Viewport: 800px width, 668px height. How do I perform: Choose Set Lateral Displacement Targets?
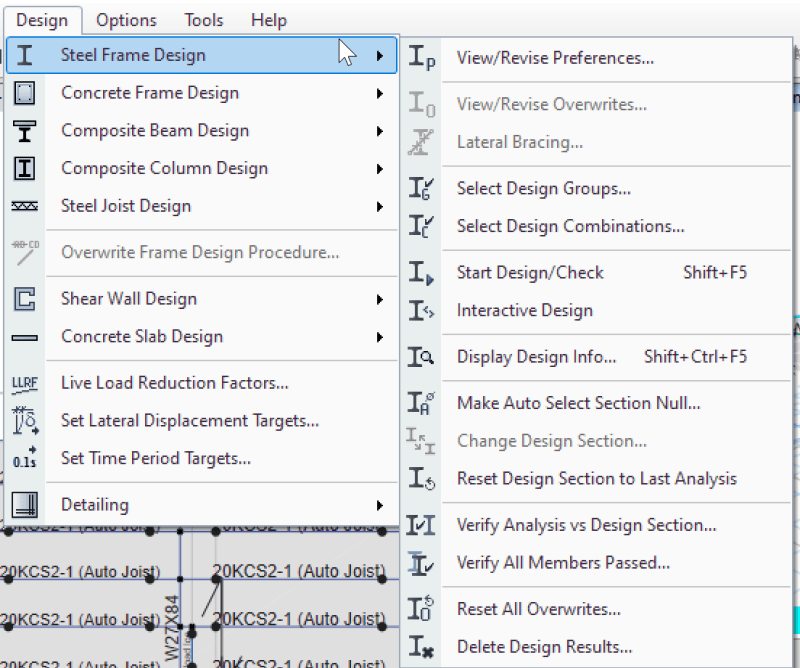coord(202,420)
